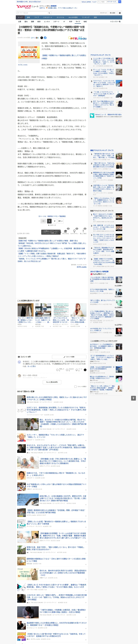Click the search magnifier icon beside keyword field
This screenshot has height=644, width=138.
[x=49, y=13]
